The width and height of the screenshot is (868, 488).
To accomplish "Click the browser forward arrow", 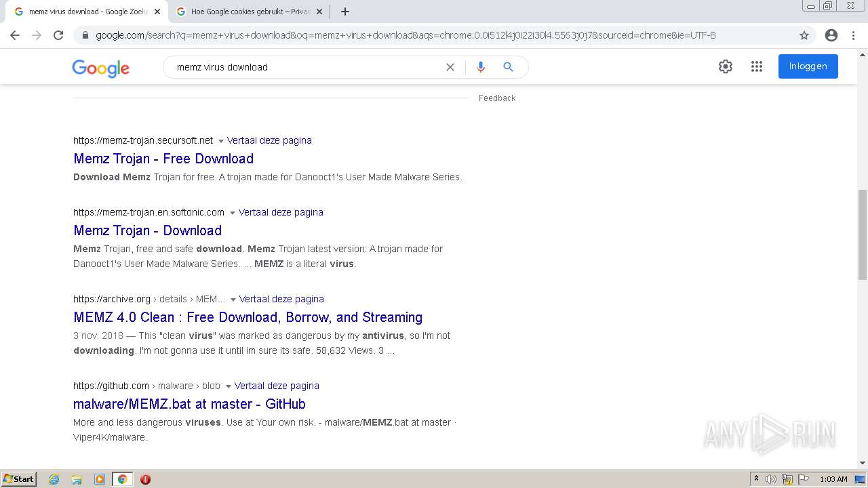I will pyautogui.click(x=37, y=35).
